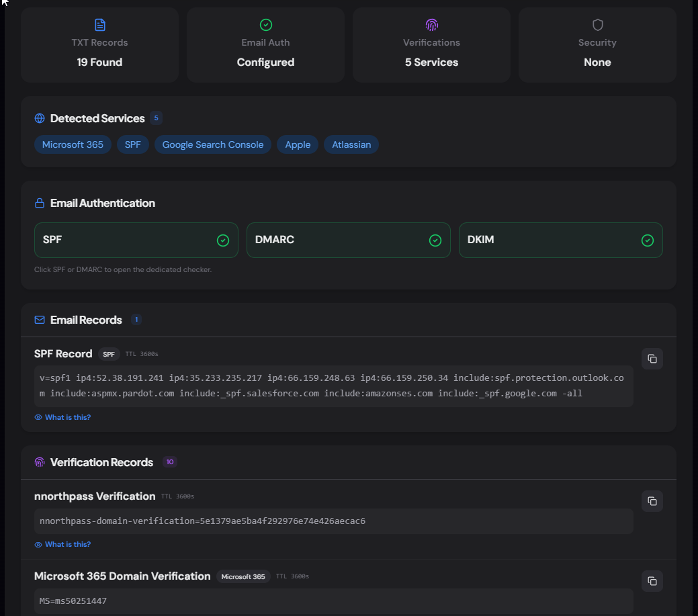Click the hint 'Click SPF or DMARC to open'
The image size is (698, 616).
pyautogui.click(x=123, y=270)
